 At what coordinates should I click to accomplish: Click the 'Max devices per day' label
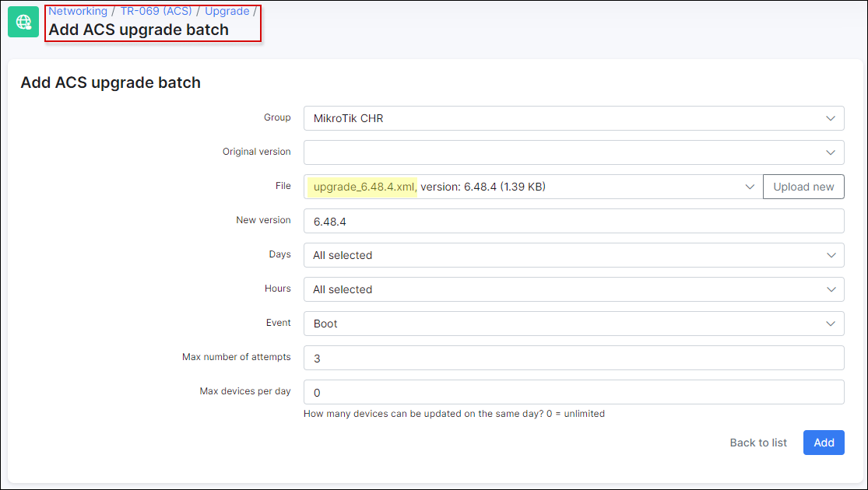[245, 391]
